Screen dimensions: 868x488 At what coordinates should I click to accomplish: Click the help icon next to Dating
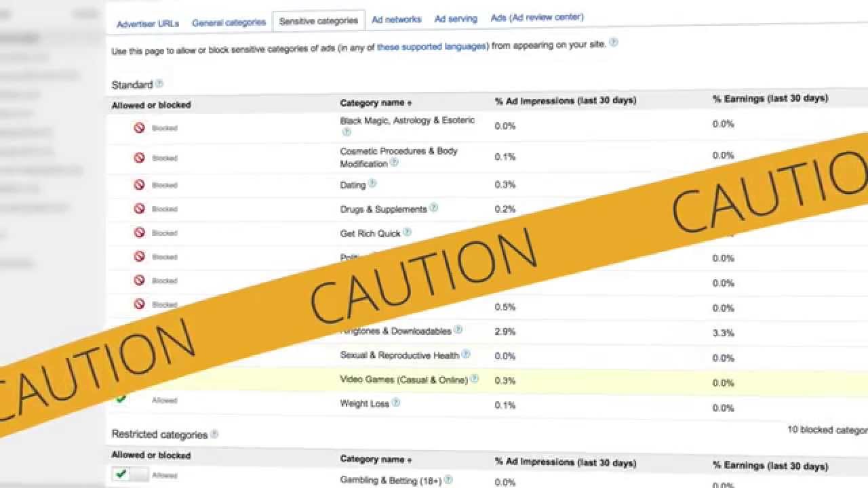[x=372, y=184]
